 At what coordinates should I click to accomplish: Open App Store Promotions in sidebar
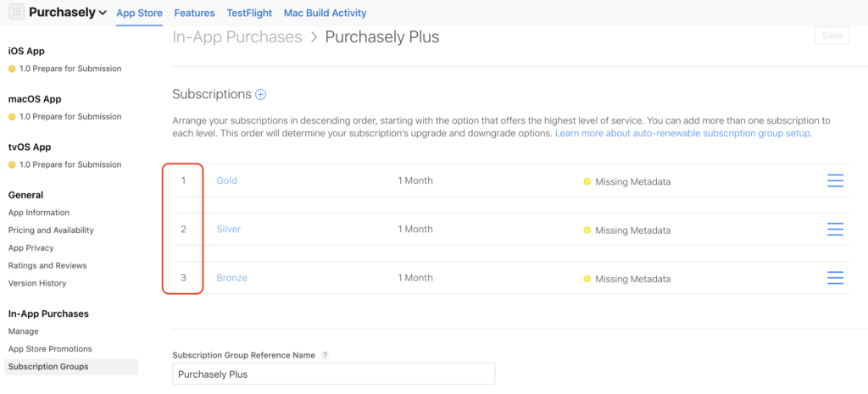tap(50, 349)
